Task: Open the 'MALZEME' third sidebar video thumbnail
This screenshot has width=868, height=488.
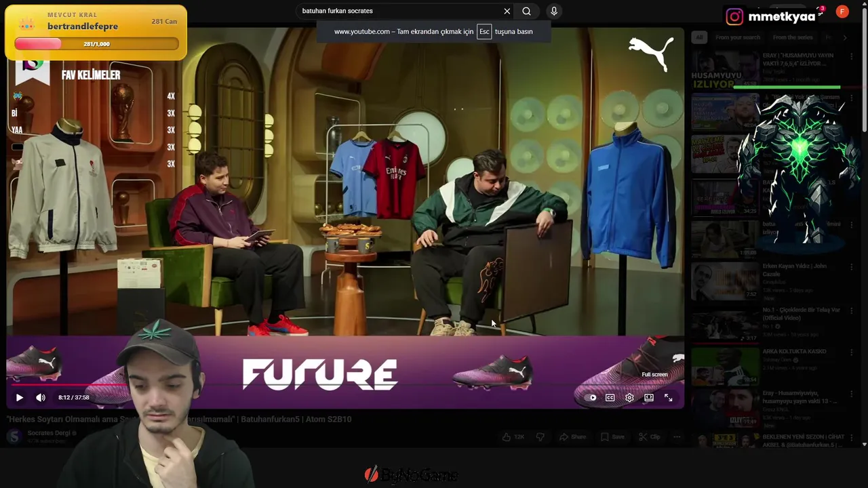Action: tap(725, 155)
